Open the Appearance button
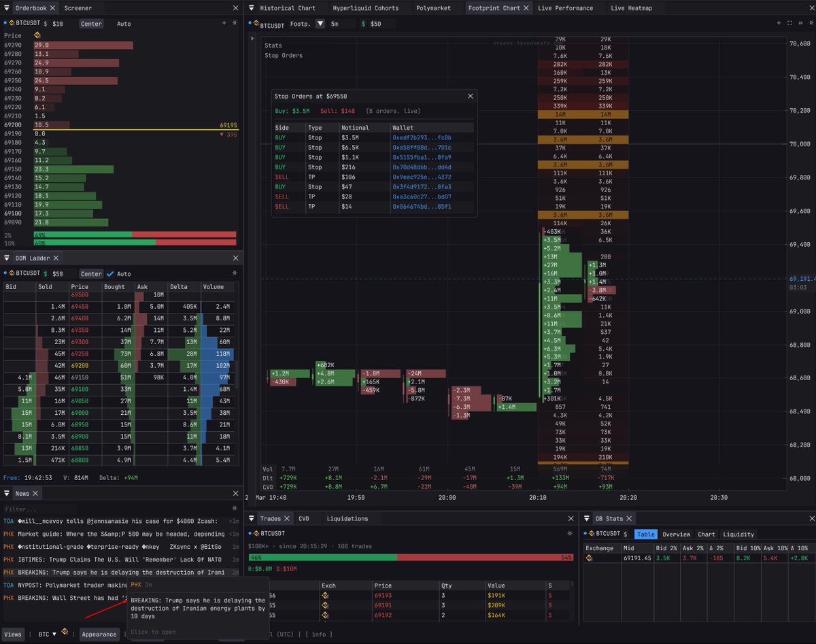This screenshot has height=644, width=816. pyautogui.click(x=99, y=634)
